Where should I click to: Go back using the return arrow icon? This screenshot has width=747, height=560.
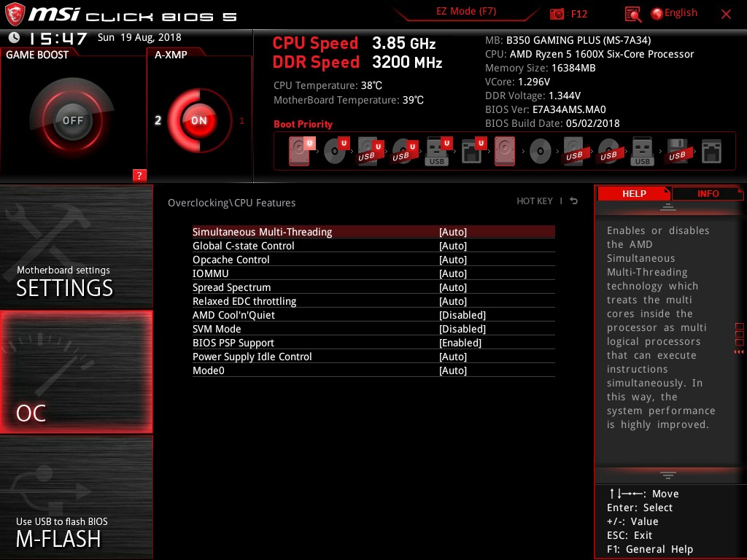pyautogui.click(x=573, y=201)
